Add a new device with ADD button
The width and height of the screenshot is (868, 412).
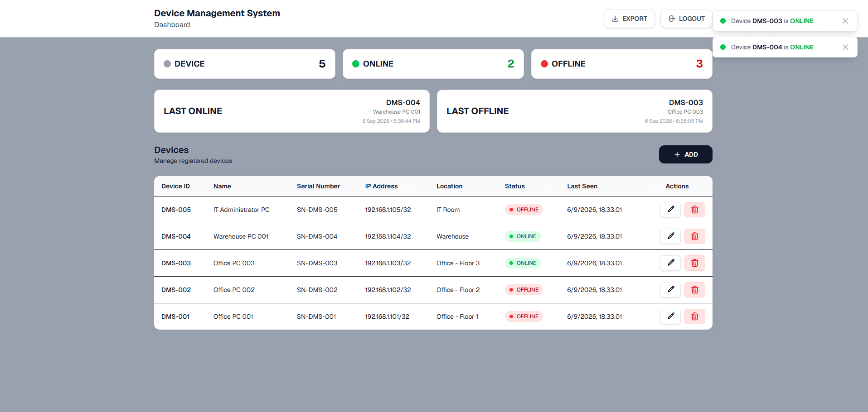[685, 154]
